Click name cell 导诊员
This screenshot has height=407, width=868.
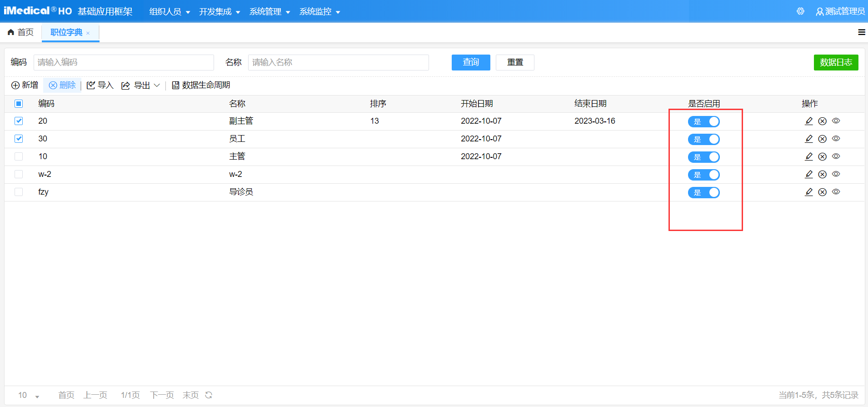point(241,192)
